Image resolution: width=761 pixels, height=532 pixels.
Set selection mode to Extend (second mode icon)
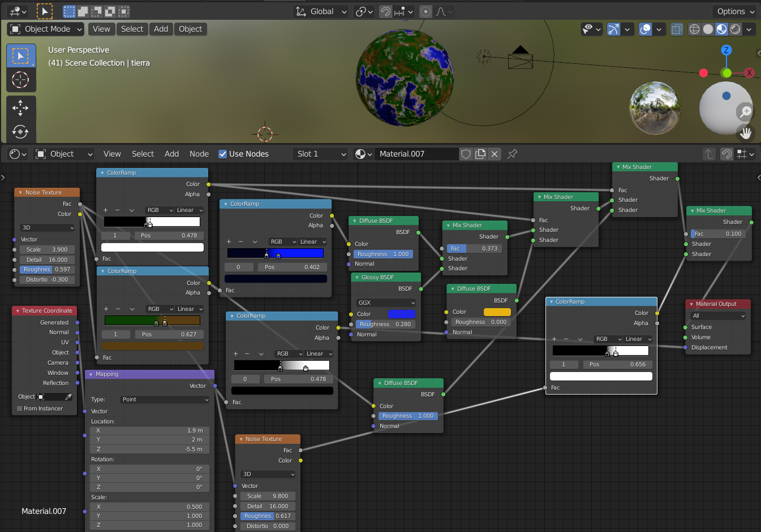(x=83, y=11)
